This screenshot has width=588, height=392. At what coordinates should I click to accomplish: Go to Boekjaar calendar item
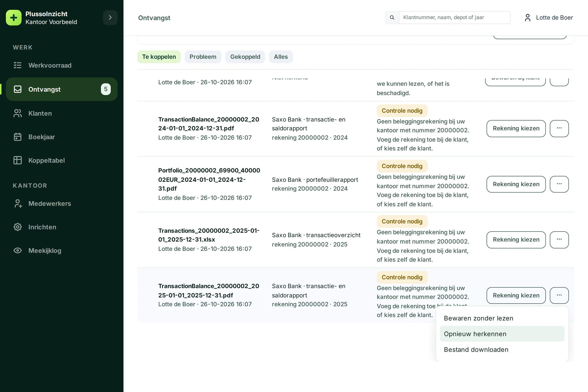(x=61, y=137)
